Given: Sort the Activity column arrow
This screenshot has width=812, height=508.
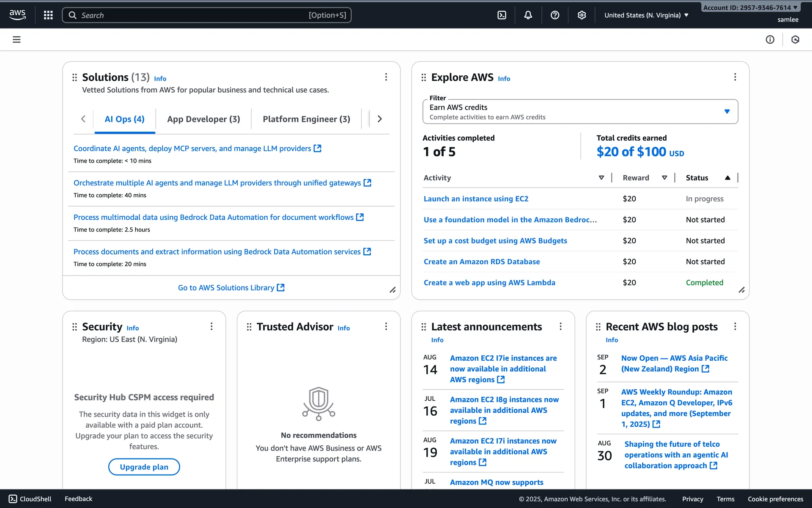Looking at the screenshot, I should (x=601, y=178).
